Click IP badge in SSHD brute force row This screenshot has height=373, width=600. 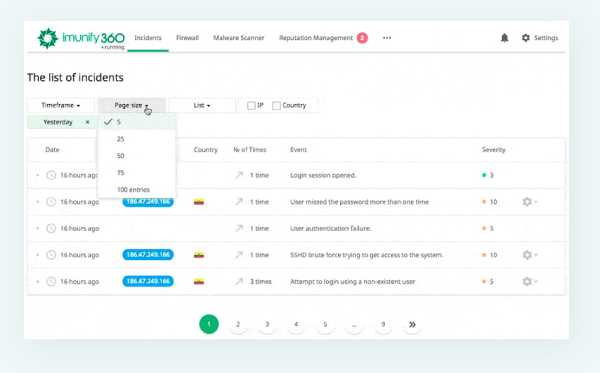point(148,255)
